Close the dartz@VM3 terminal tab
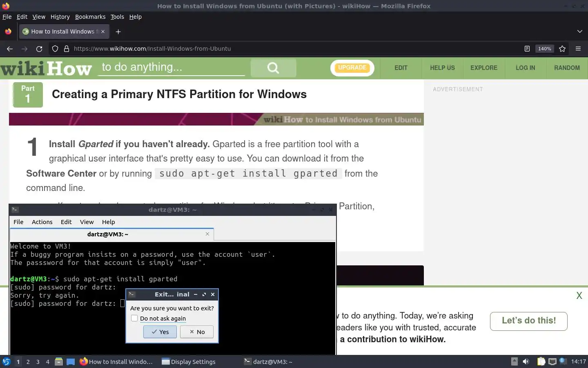Image resolution: width=588 pixels, height=368 pixels. pos(207,234)
